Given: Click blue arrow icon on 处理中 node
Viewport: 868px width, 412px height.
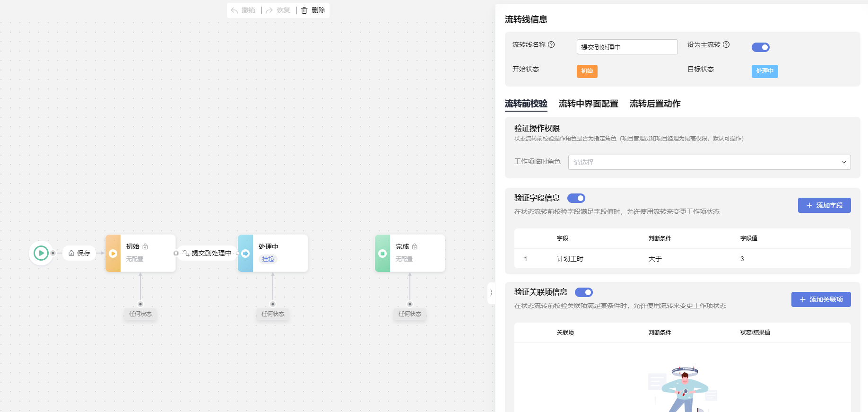Looking at the screenshot, I should click(245, 254).
